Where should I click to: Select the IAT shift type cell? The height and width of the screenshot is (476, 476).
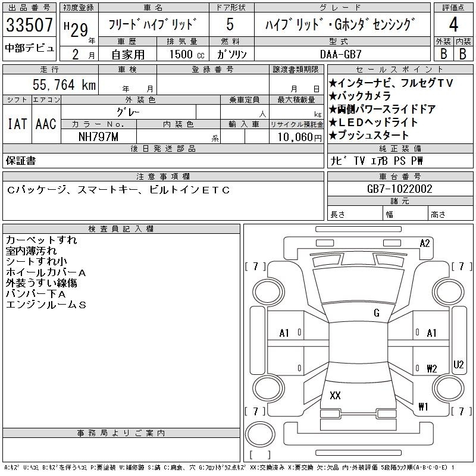17,124
